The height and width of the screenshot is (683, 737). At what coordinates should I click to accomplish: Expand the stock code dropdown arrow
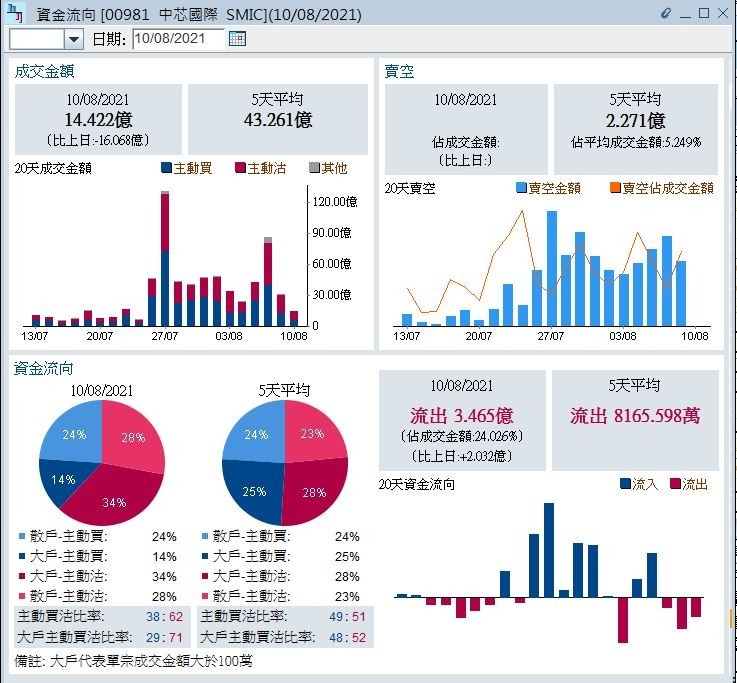click(x=74, y=38)
